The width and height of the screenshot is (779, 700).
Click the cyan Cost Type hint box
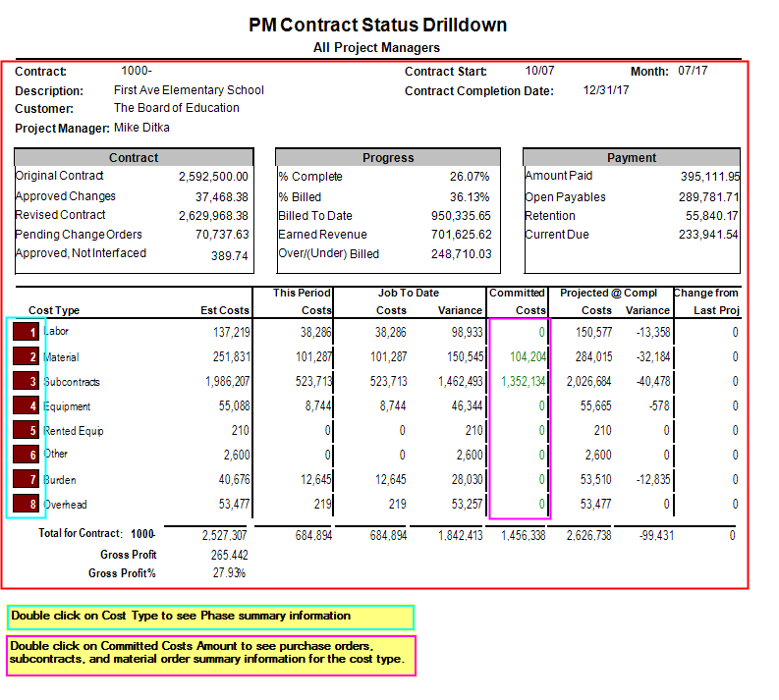coord(210,618)
